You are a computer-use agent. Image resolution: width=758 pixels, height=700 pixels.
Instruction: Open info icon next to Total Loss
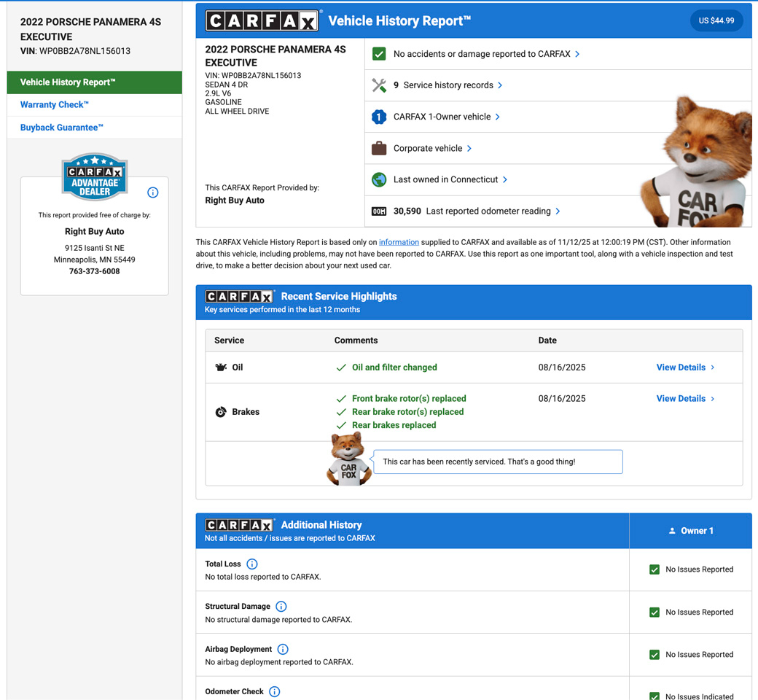252,564
